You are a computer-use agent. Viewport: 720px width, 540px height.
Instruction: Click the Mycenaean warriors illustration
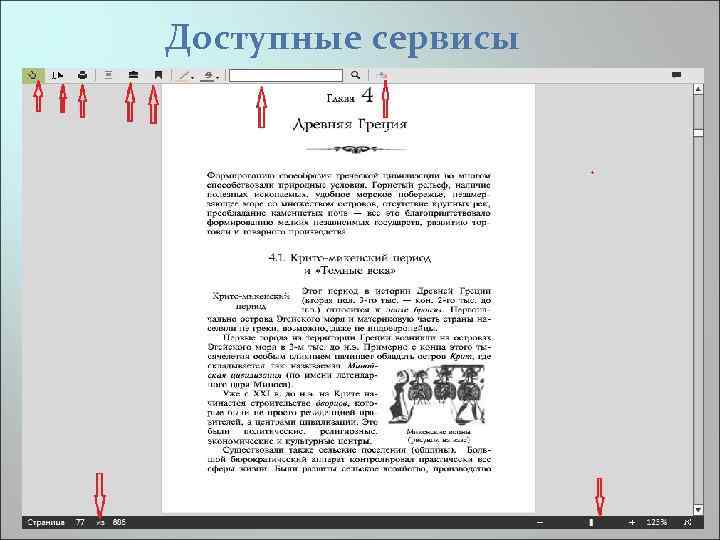(x=438, y=394)
